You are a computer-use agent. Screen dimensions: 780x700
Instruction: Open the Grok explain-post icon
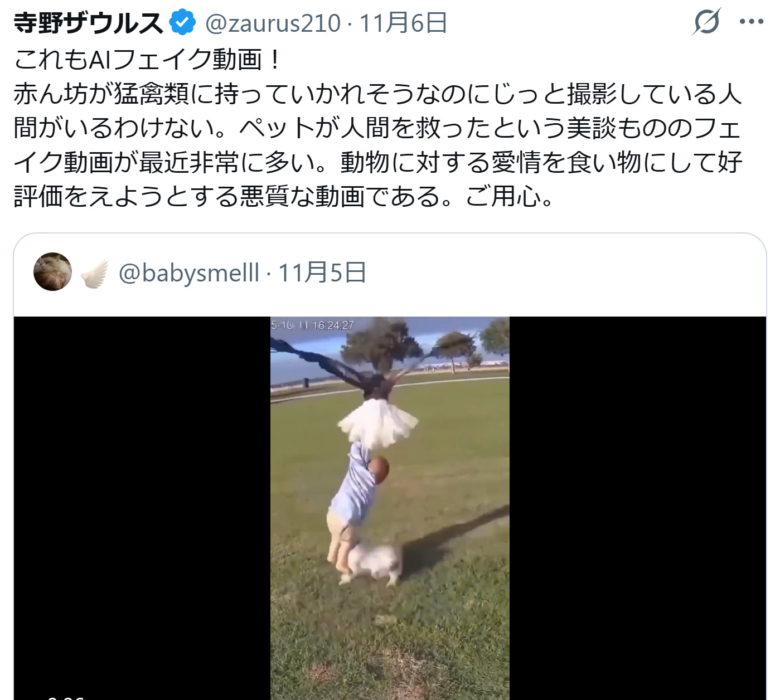tap(708, 22)
